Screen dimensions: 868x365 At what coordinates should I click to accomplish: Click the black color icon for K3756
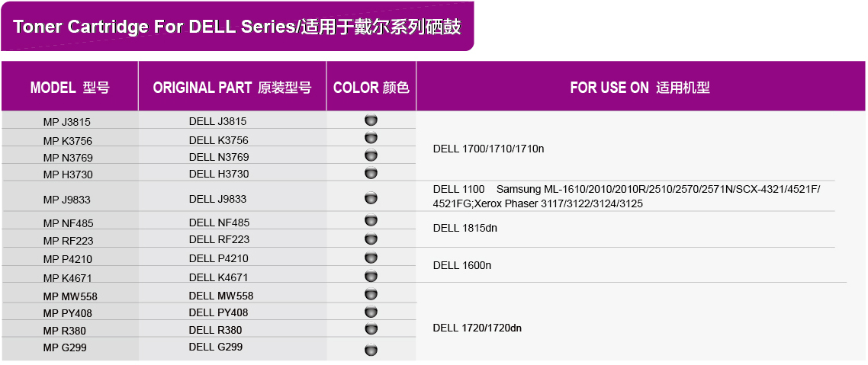click(371, 138)
